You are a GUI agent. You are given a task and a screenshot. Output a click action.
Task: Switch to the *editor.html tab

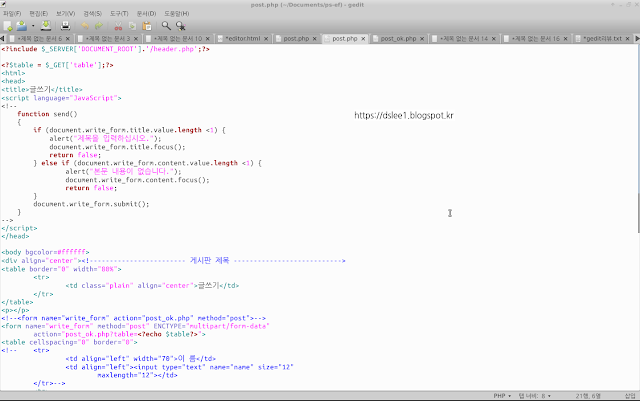click(x=242, y=38)
